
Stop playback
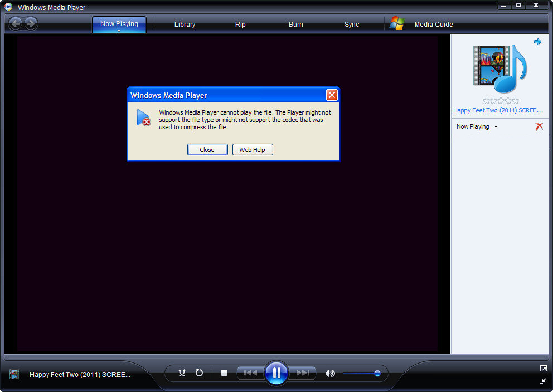(224, 373)
